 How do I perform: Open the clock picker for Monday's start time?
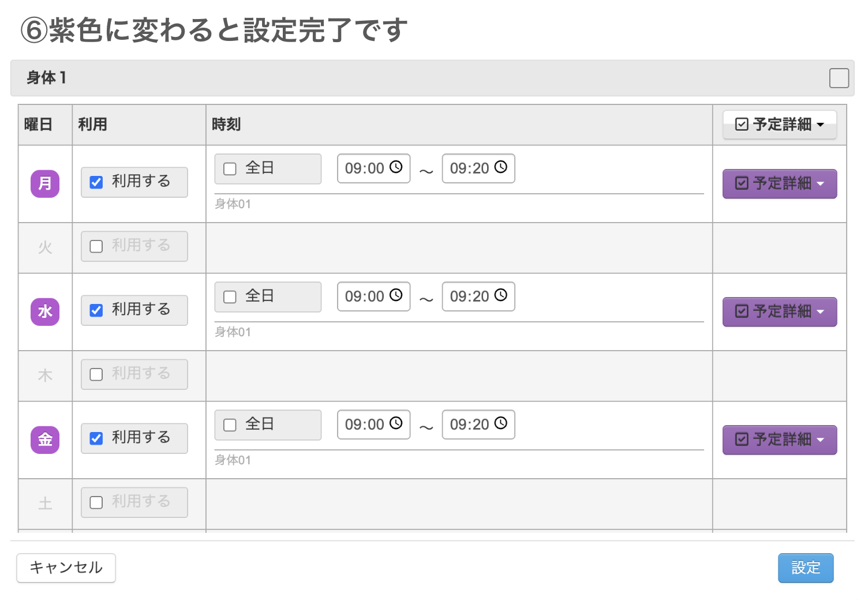tap(396, 168)
